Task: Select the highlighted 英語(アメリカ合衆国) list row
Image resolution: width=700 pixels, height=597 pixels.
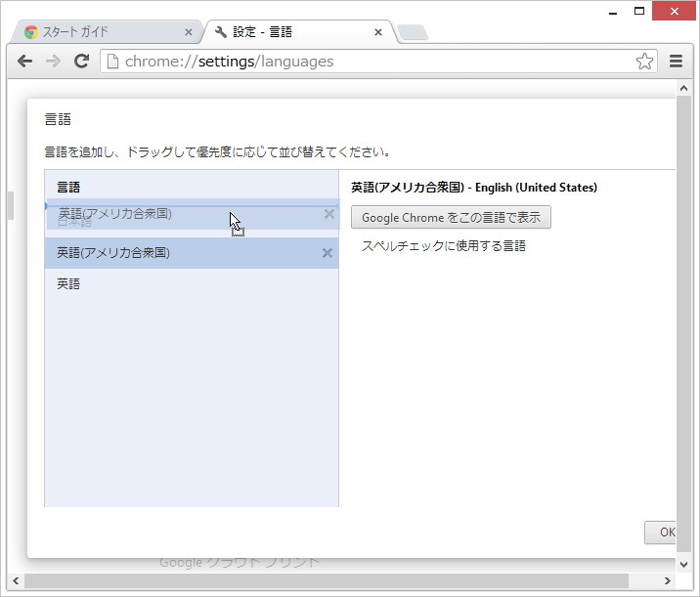Action: (x=192, y=253)
